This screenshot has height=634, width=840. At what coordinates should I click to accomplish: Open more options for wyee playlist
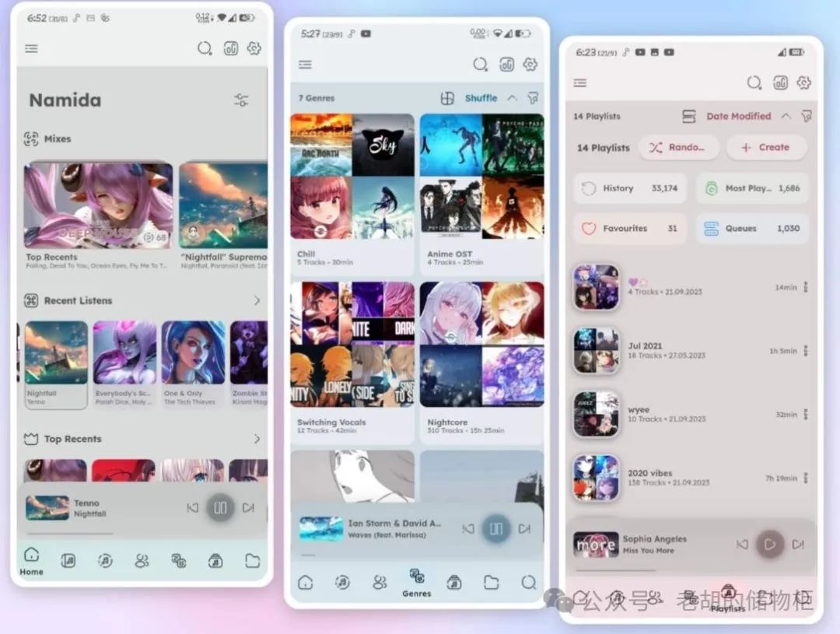[806, 415]
